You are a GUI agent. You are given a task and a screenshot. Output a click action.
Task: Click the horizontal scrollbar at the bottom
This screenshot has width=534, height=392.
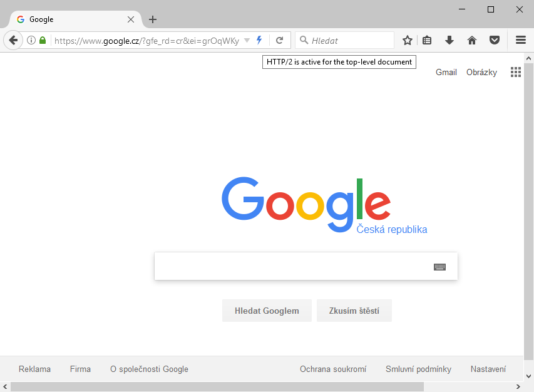coord(217,386)
